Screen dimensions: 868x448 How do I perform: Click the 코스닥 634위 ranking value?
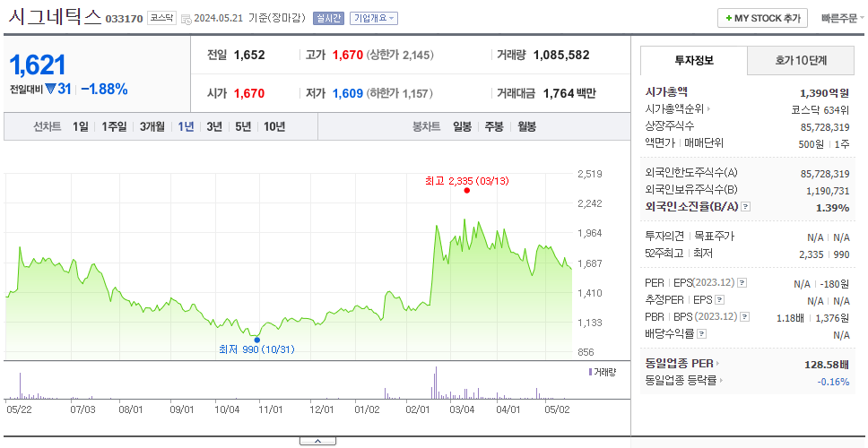[x=820, y=110]
